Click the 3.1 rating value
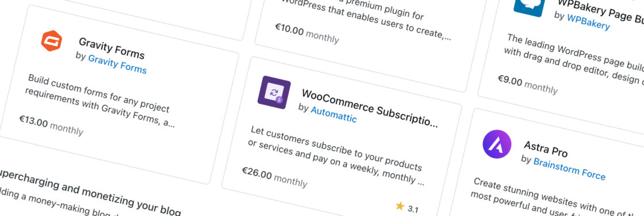 pos(413,210)
